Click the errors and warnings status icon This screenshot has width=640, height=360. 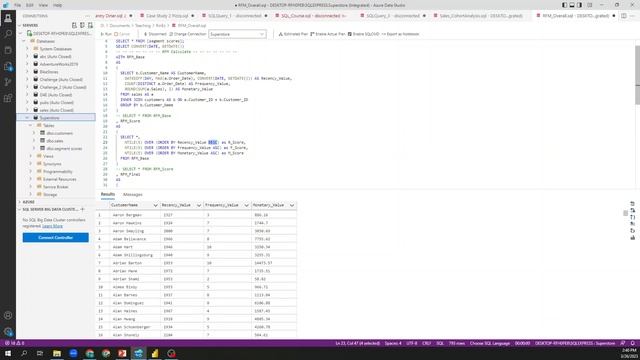click(15, 343)
